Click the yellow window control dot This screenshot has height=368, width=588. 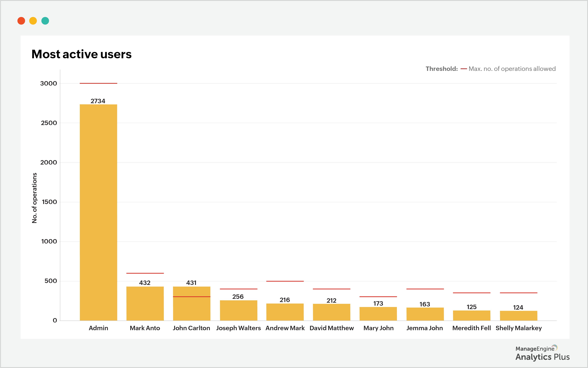pyautogui.click(x=33, y=21)
